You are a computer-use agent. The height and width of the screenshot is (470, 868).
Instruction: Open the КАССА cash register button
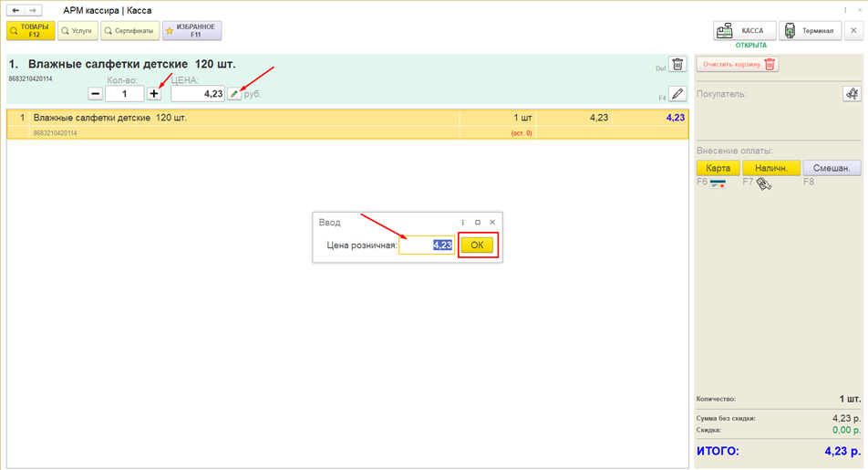point(744,30)
